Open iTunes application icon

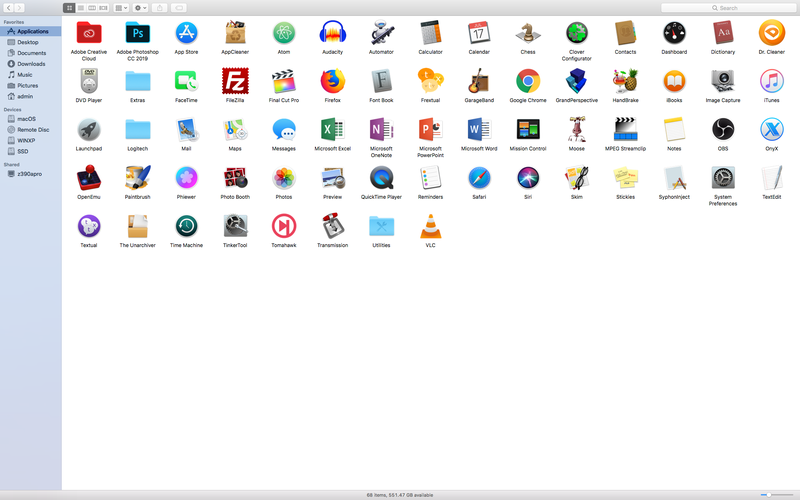(771, 81)
